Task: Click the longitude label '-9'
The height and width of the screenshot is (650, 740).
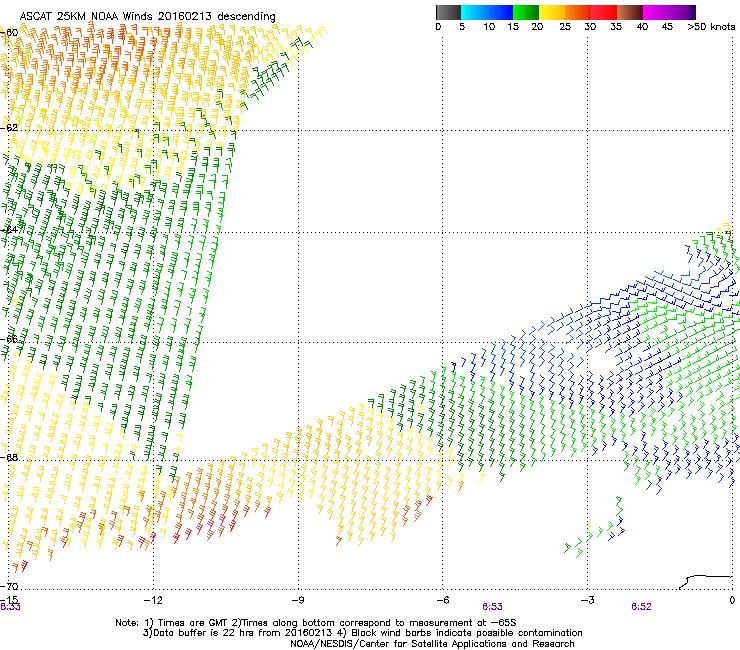Action: tap(297, 600)
